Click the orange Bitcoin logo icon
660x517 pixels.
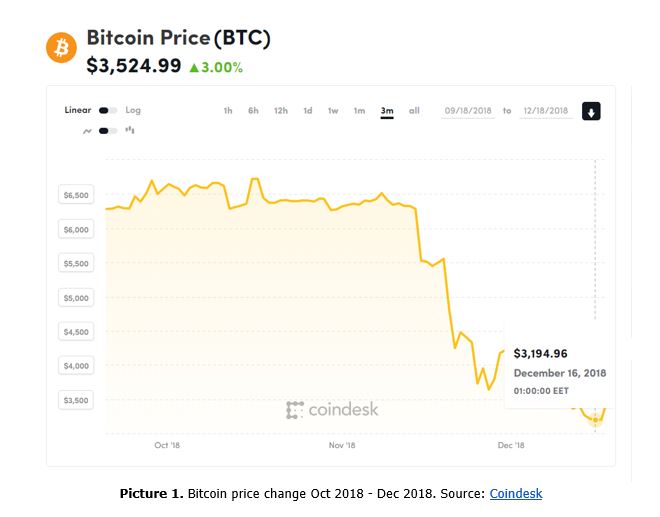pos(61,48)
